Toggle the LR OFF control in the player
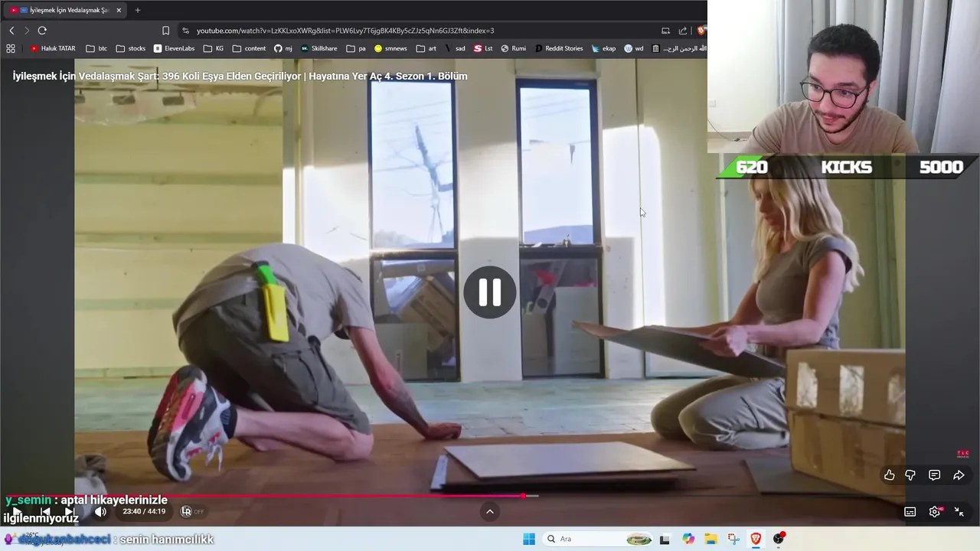 coord(192,511)
